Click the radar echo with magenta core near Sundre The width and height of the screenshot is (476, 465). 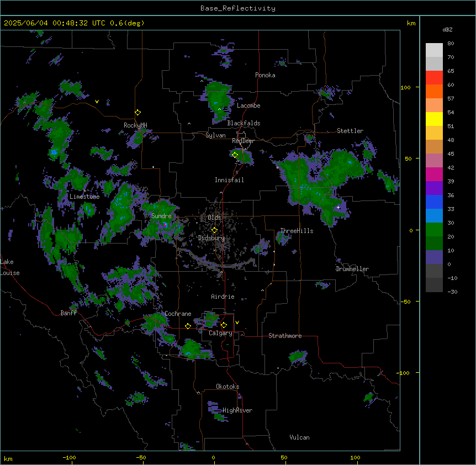tap(165, 225)
